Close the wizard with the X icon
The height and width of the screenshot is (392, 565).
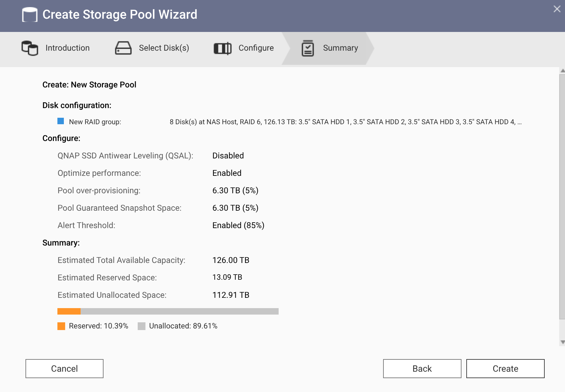pos(557,9)
